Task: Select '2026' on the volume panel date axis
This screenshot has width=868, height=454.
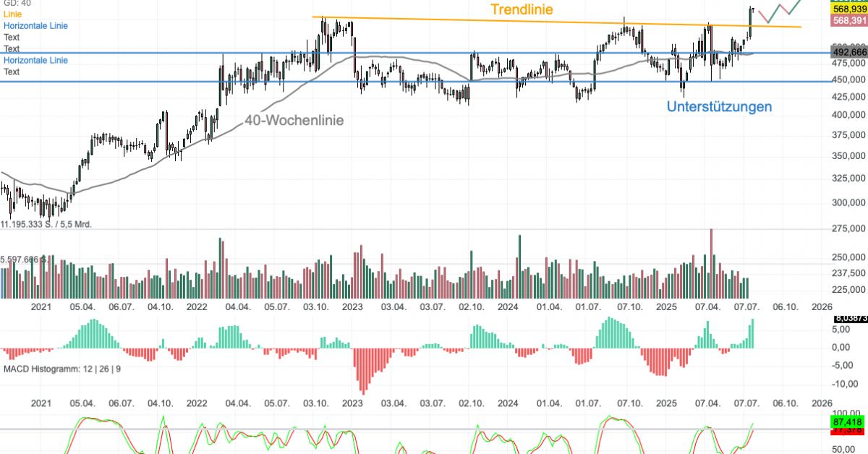Action: tap(823, 307)
